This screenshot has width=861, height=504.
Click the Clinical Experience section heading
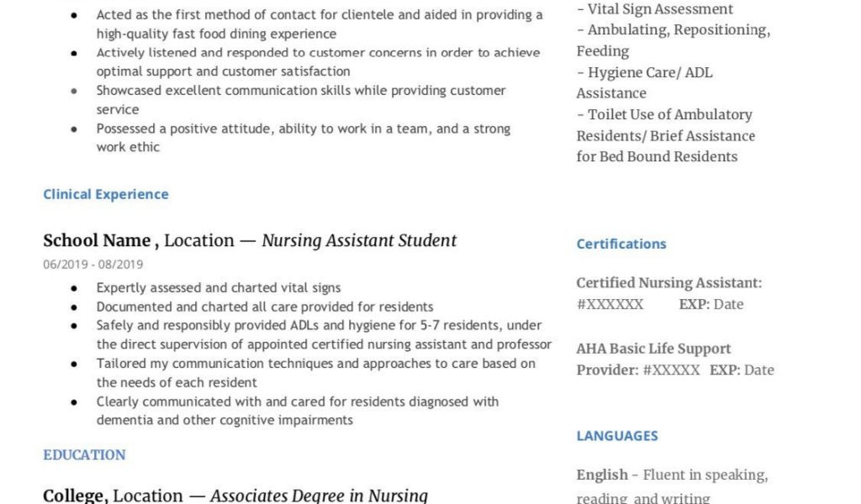tap(106, 194)
